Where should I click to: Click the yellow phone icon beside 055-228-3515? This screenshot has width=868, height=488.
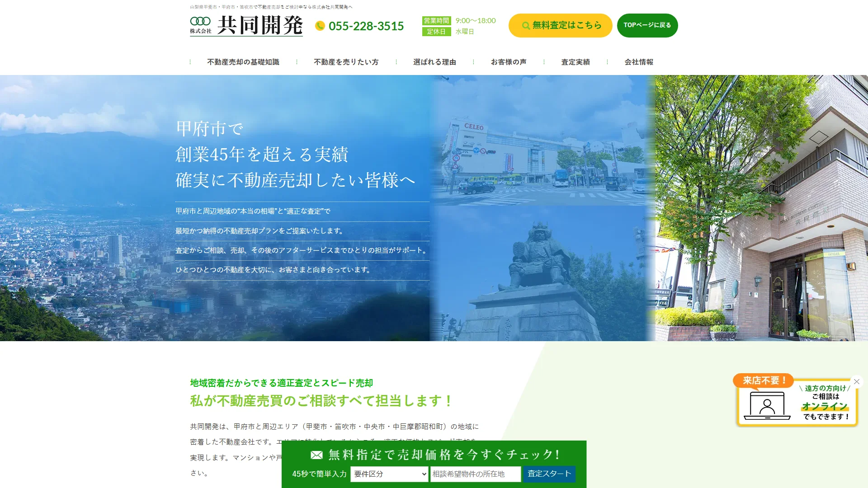[x=320, y=26]
